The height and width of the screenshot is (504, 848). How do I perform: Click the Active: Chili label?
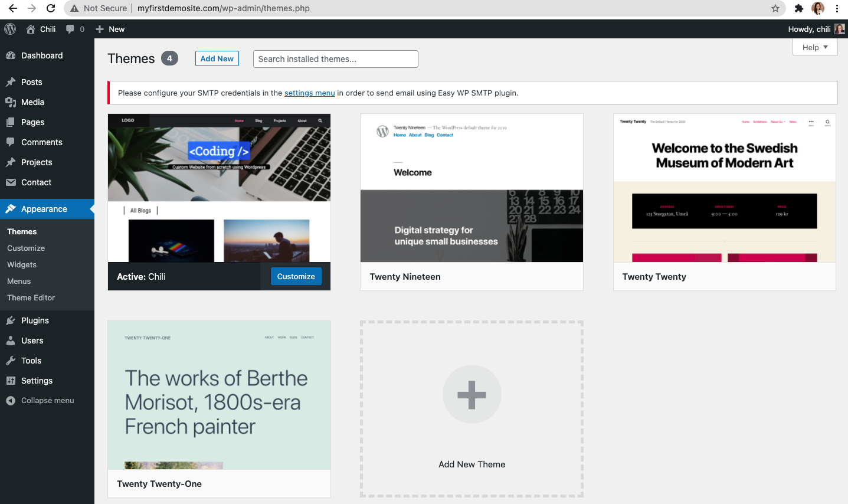141,277
